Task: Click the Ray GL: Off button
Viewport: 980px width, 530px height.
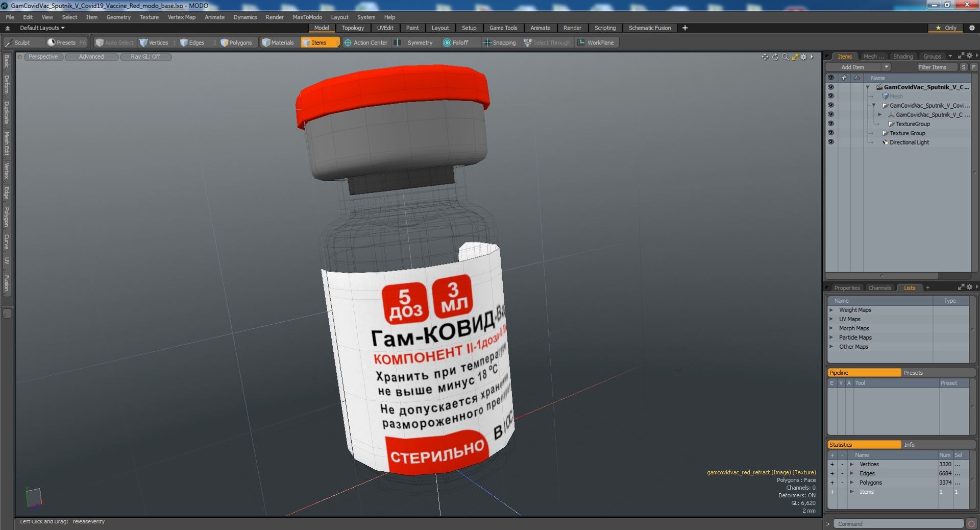Action: point(145,57)
